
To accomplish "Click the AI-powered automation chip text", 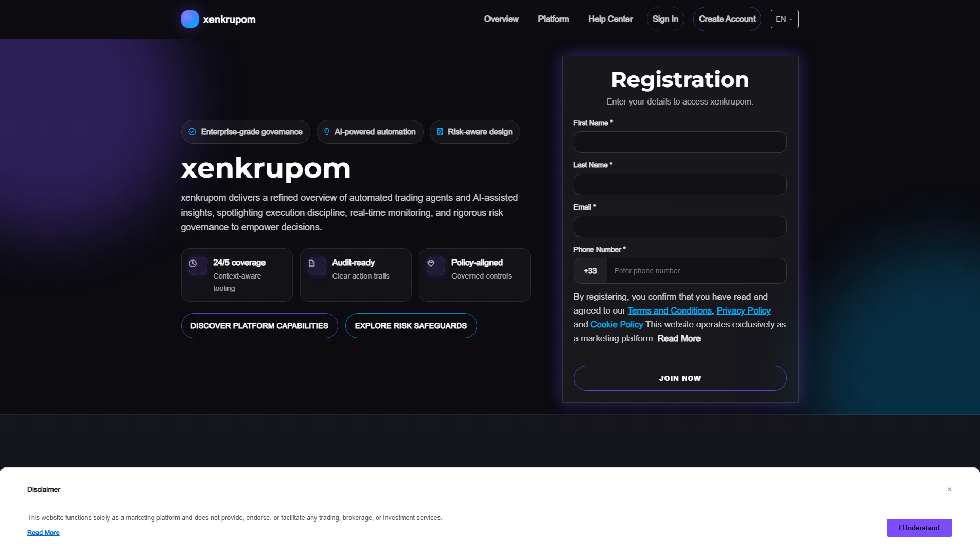I will (375, 132).
